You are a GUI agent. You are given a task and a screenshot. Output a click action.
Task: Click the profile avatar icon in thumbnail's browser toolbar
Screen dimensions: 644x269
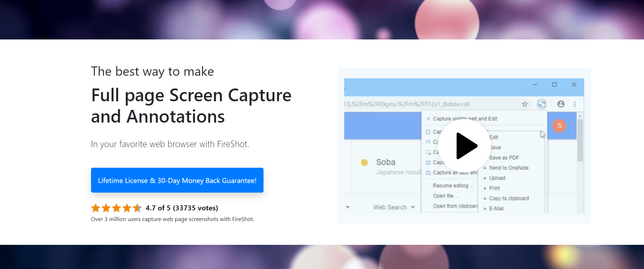pos(561,104)
